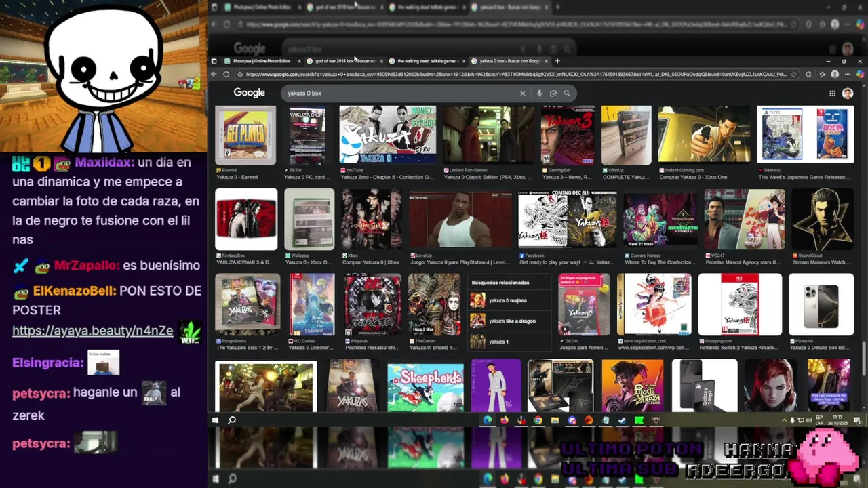Screen dimensions: 868x488
Task: Open File Explorer from the taskbar
Action: coord(555,420)
